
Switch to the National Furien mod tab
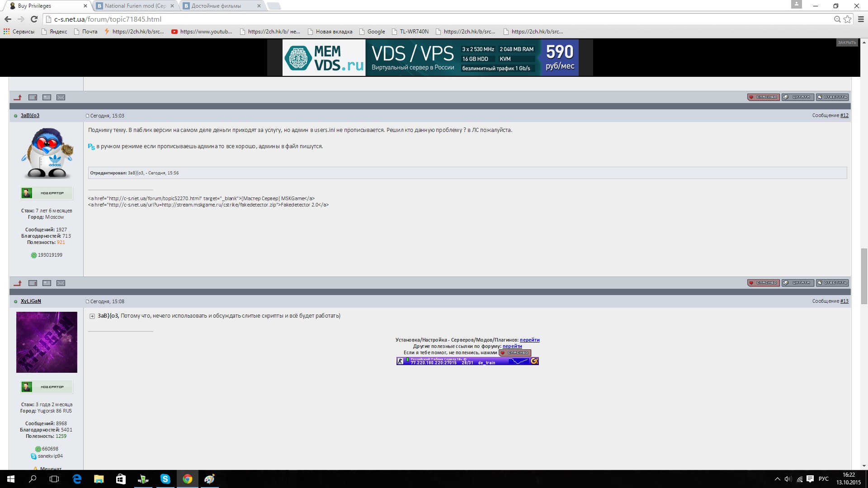pos(136,6)
